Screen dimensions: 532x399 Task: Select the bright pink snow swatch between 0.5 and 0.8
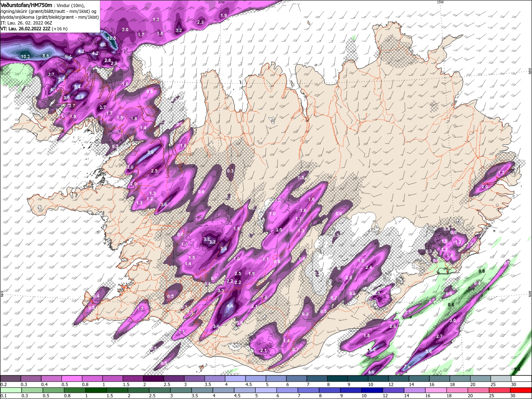click(x=71, y=379)
